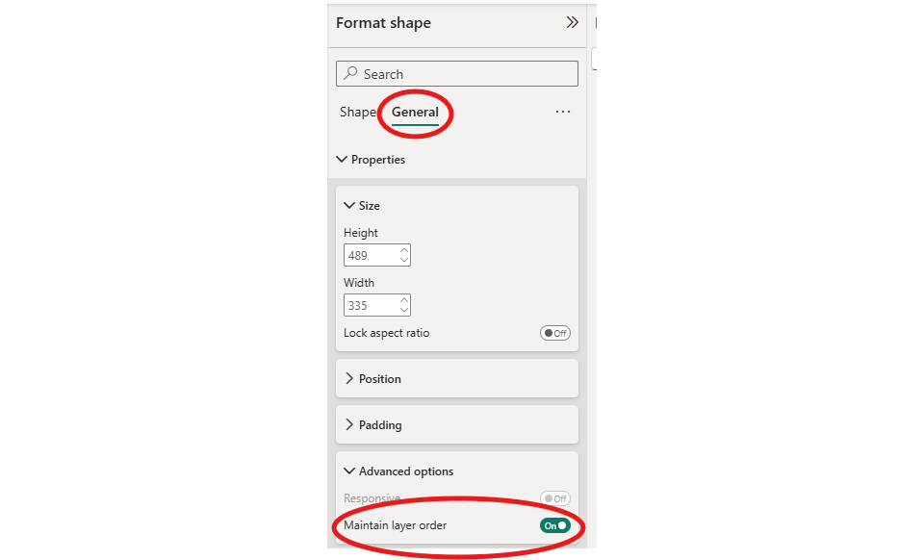Collapse the Advanced options card
The image size is (924, 560).
pyautogui.click(x=349, y=471)
